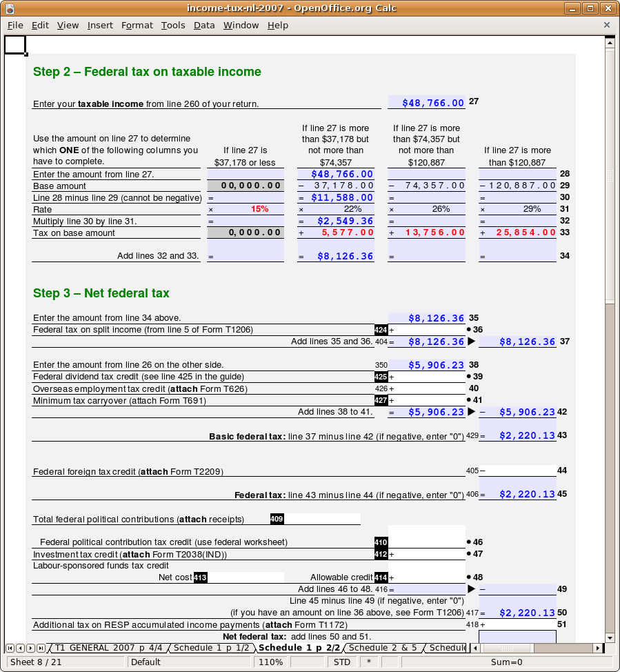Open the Help menu
620x672 pixels.
[x=278, y=26]
